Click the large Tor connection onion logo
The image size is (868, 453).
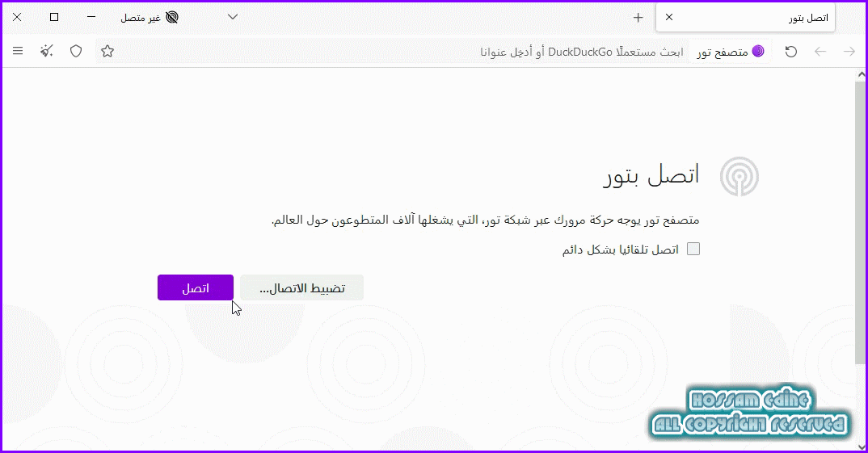[x=739, y=177]
